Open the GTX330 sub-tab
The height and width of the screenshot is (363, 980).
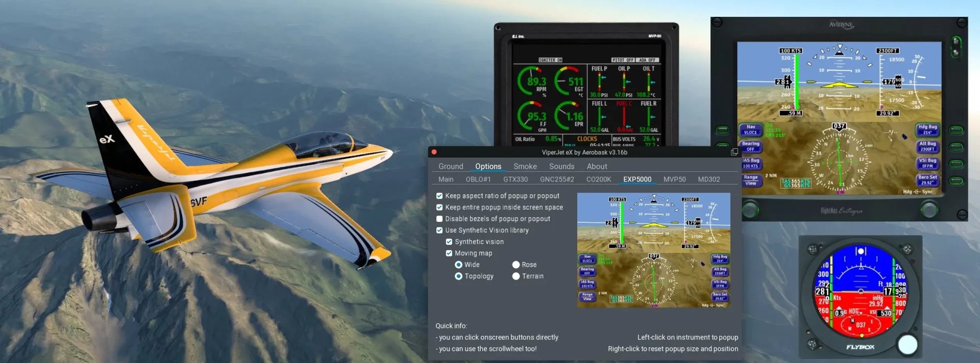[516, 179]
